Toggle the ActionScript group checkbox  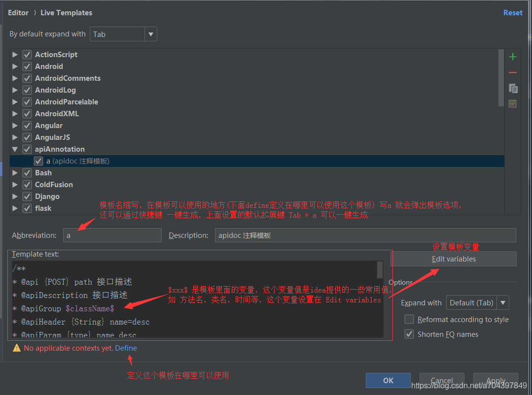[27, 55]
